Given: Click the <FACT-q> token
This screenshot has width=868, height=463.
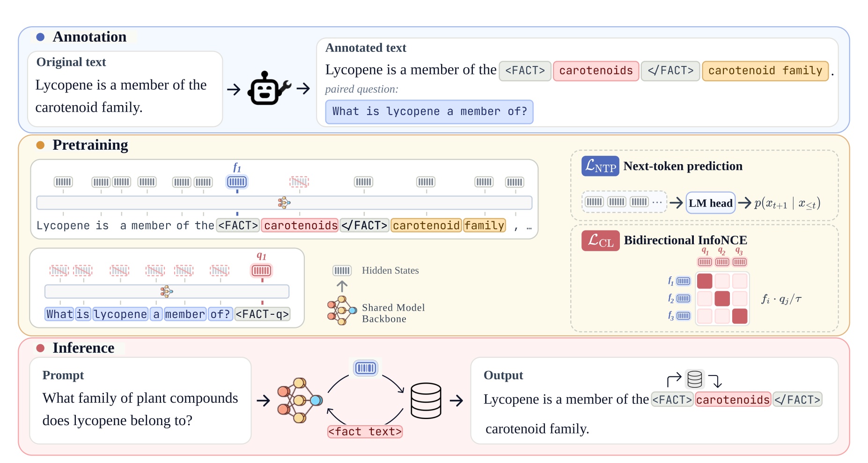Looking at the screenshot, I should click(x=262, y=314).
